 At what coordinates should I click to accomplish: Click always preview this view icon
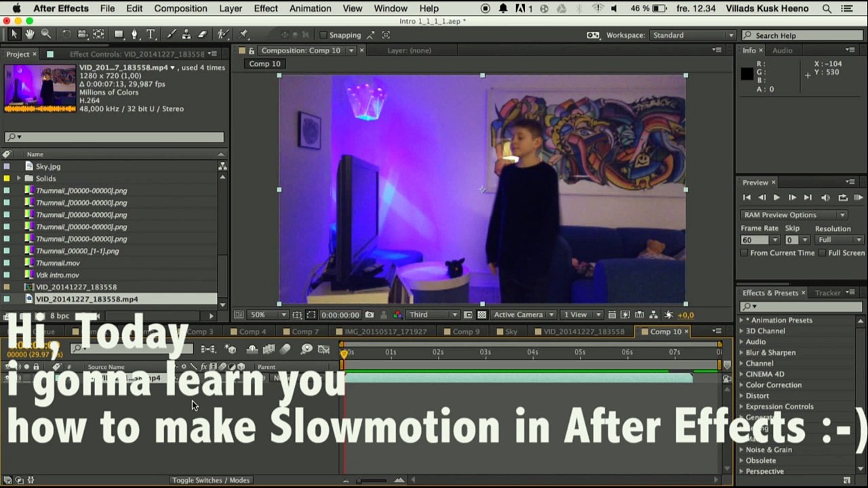(239, 314)
